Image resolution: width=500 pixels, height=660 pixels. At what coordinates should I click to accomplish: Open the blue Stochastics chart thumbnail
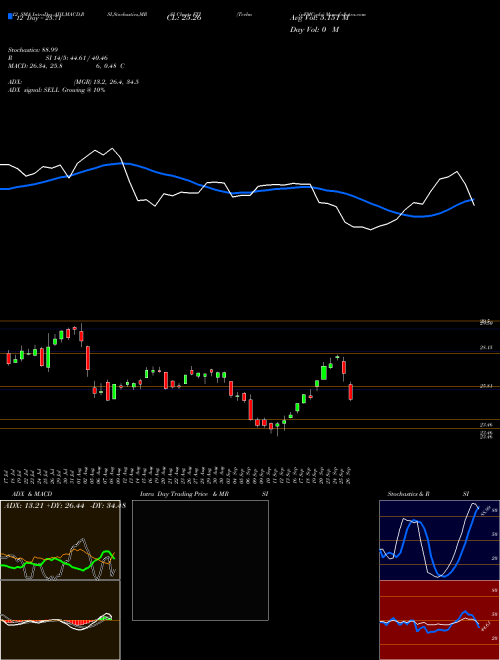[439, 540]
